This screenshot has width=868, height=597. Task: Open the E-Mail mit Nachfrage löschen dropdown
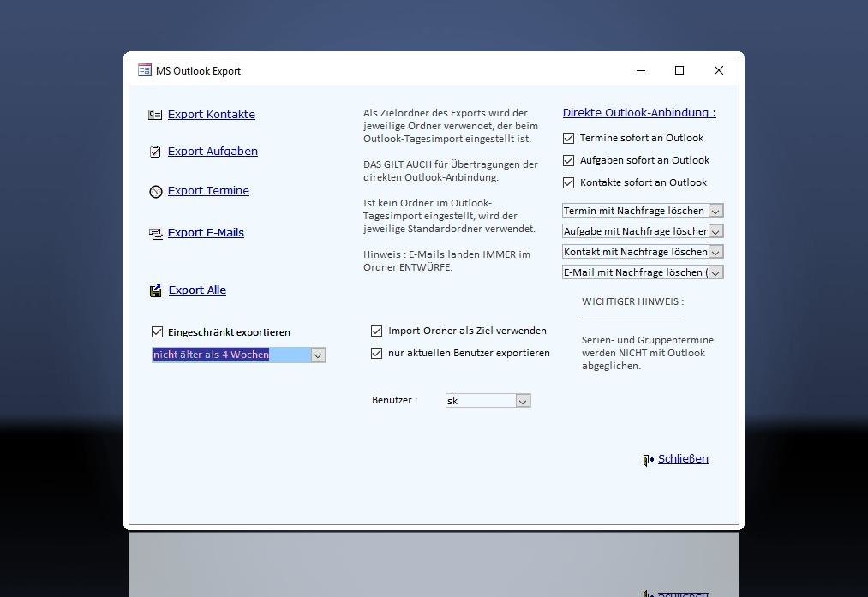(715, 272)
